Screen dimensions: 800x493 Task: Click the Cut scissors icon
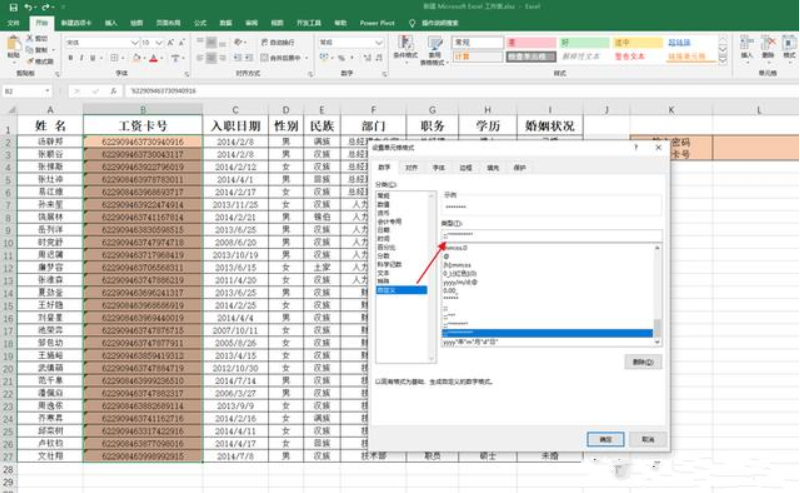pos(31,38)
